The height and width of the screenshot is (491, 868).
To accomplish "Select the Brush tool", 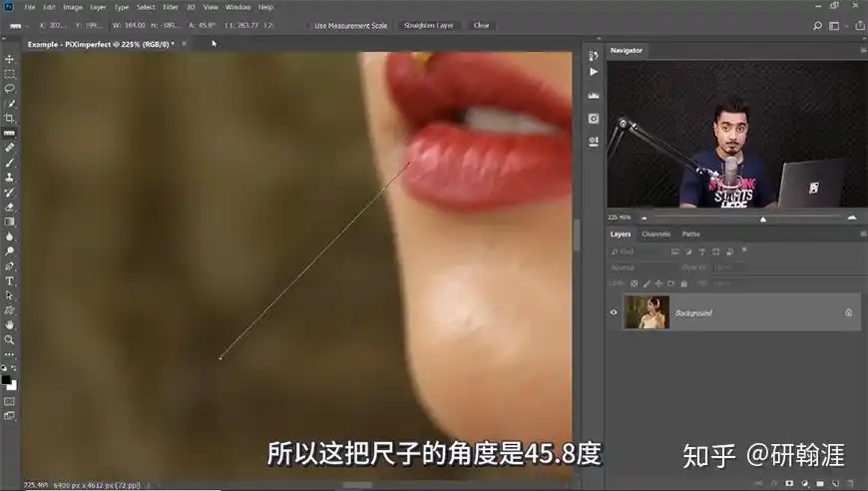I will 9,163.
